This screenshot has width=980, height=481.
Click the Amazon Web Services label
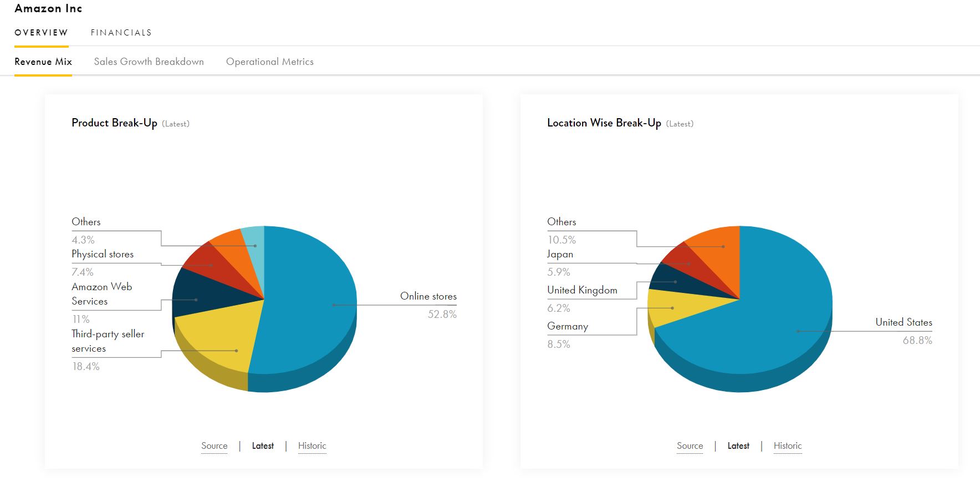[x=102, y=294]
